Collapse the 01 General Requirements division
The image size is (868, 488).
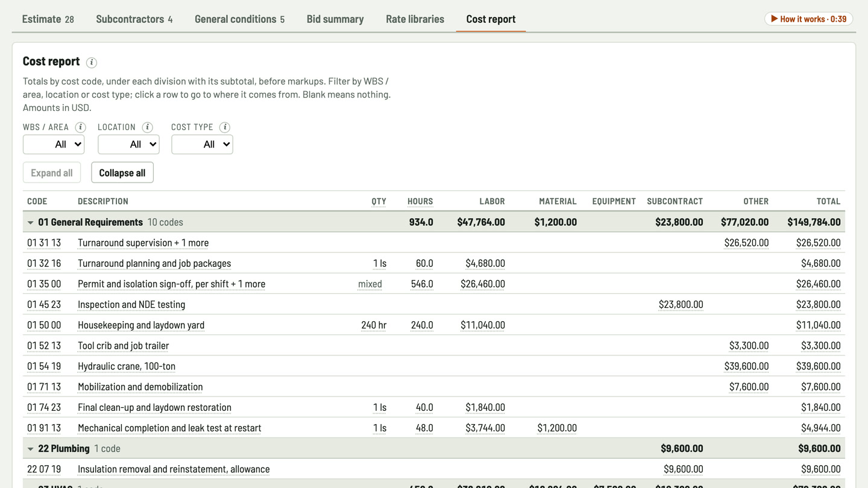pyautogui.click(x=30, y=222)
